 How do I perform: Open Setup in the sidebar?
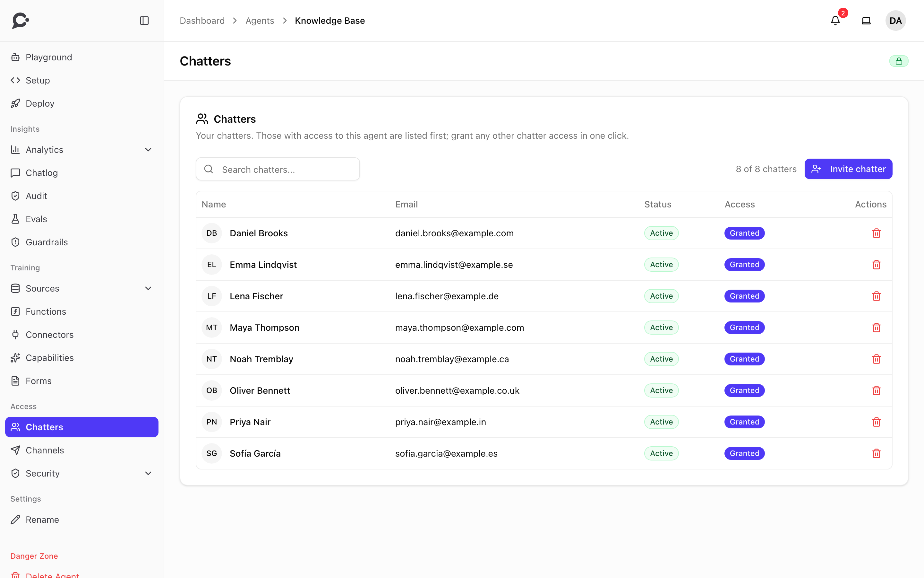click(82, 80)
